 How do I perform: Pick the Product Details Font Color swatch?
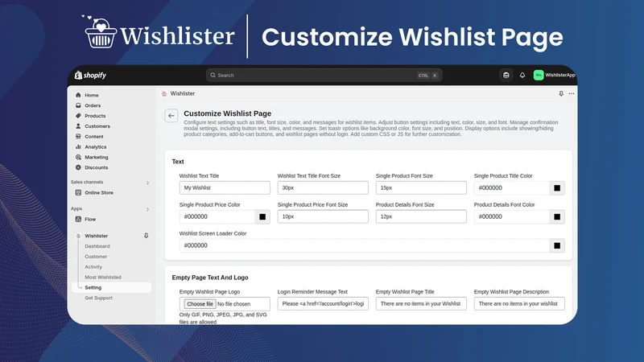(557, 216)
